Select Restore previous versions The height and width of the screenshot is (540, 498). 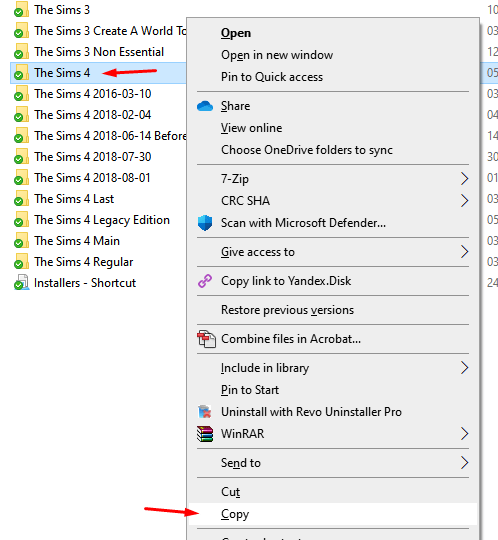333,310
